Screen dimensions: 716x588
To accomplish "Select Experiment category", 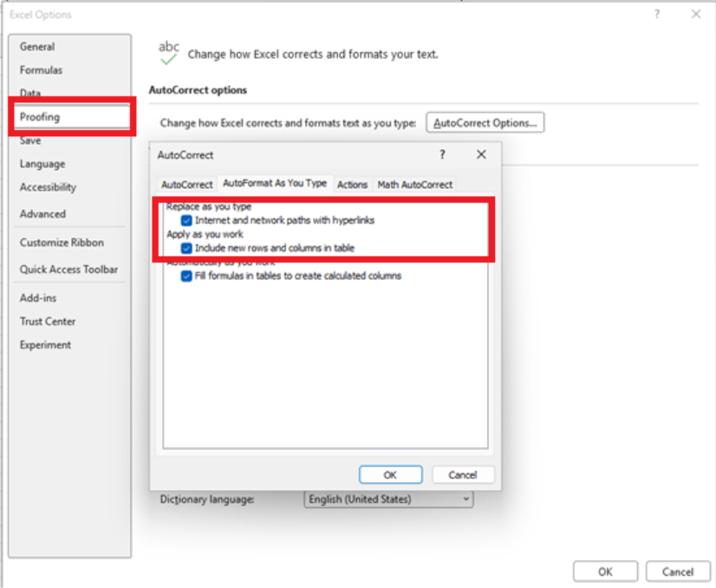I will (x=45, y=345).
